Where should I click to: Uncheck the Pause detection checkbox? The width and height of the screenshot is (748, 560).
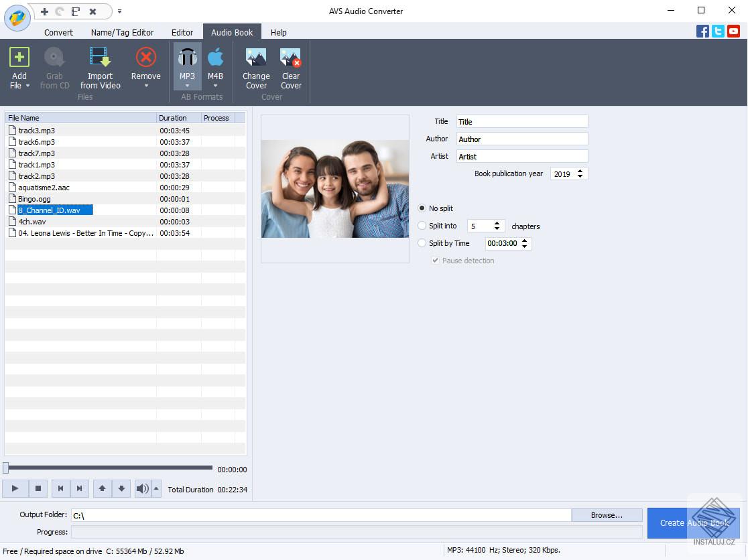436,260
